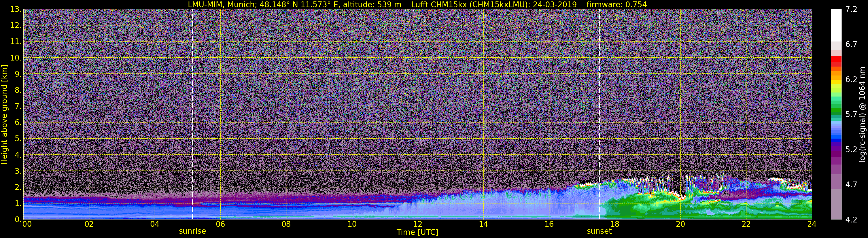The height and width of the screenshot is (238, 868).
Task: Click height axis tick '3.'
Action: coord(18,171)
